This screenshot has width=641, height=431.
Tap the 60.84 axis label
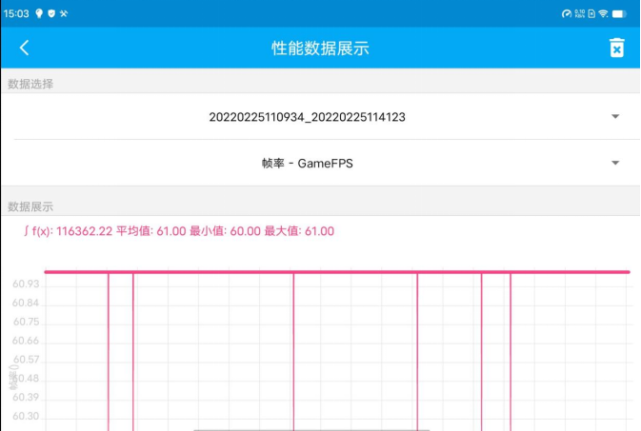26,303
